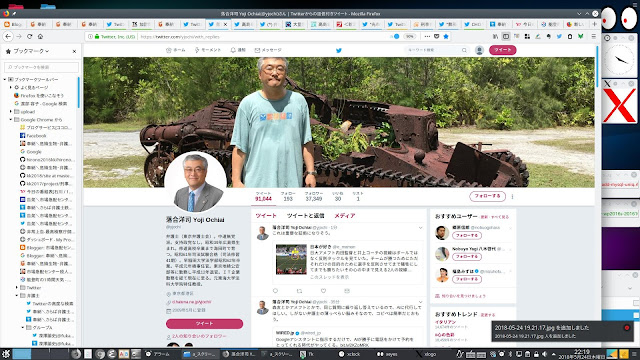640x360 pixels.
Task: Open the xclock window in taskbar
Action: pyautogui.click(x=349, y=354)
